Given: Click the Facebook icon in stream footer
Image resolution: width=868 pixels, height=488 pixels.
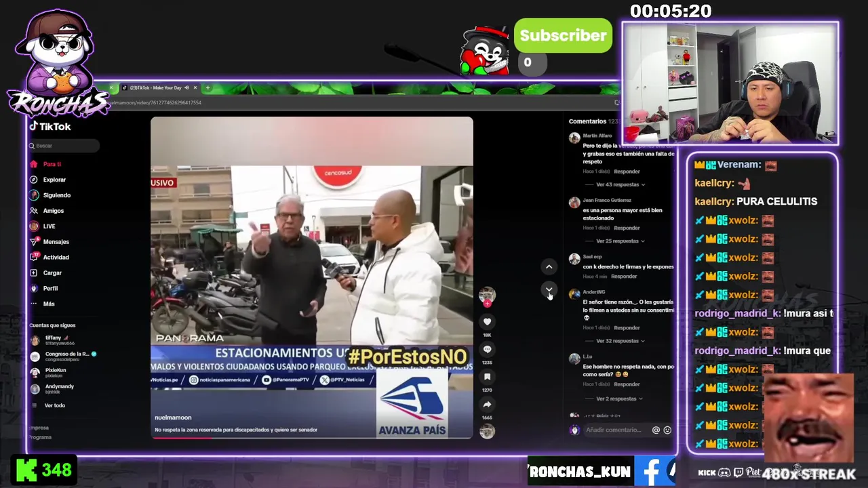Looking at the screenshot, I should click(652, 471).
